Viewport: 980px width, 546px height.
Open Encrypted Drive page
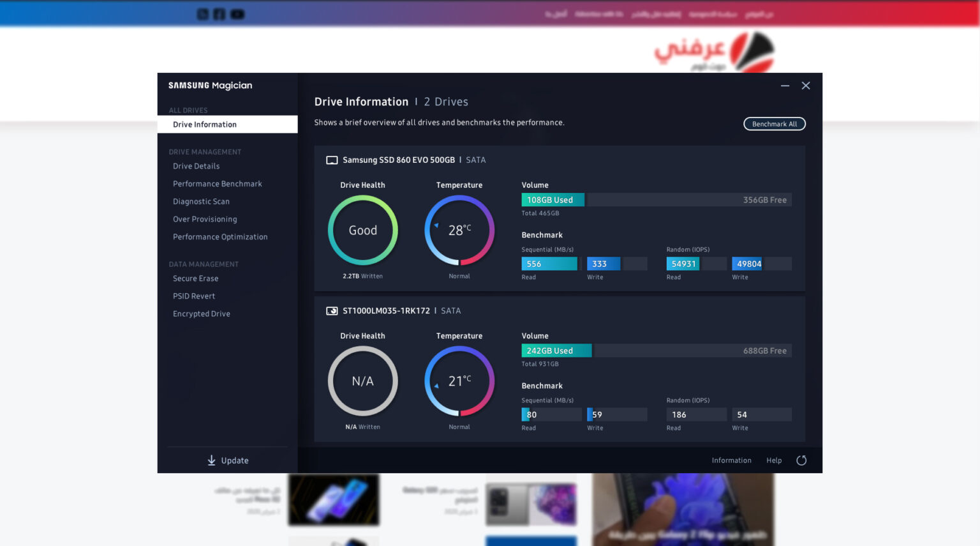201,314
